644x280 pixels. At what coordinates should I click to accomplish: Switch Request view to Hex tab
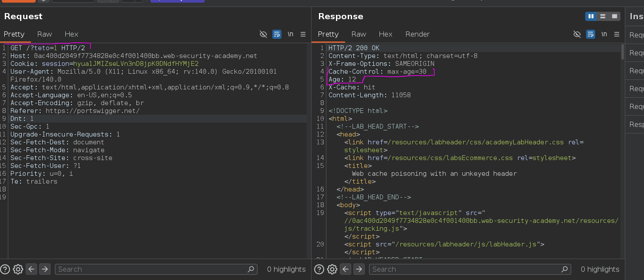coord(71,34)
